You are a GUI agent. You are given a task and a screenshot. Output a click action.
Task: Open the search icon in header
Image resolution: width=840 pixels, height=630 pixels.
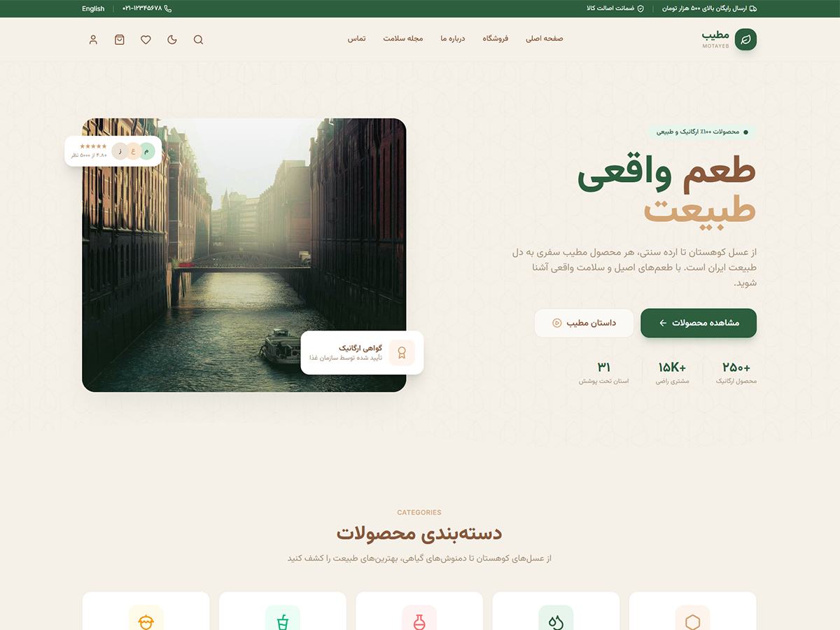(198, 39)
